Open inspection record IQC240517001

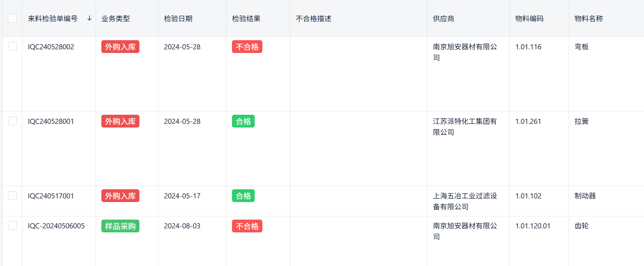51,196
